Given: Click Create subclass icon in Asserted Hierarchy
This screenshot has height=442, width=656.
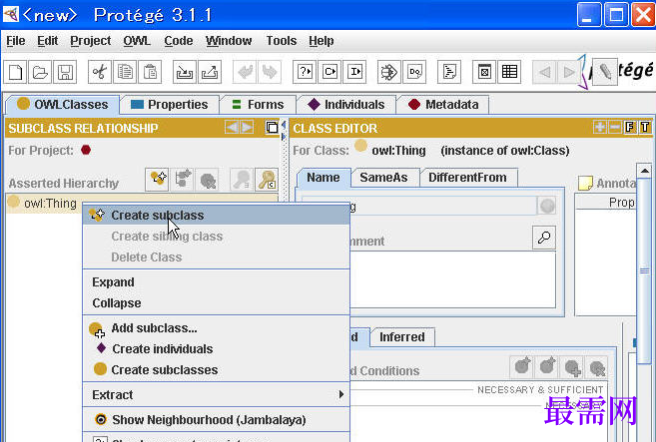Looking at the screenshot, I should pyautogui.click(x=158, y=180).
